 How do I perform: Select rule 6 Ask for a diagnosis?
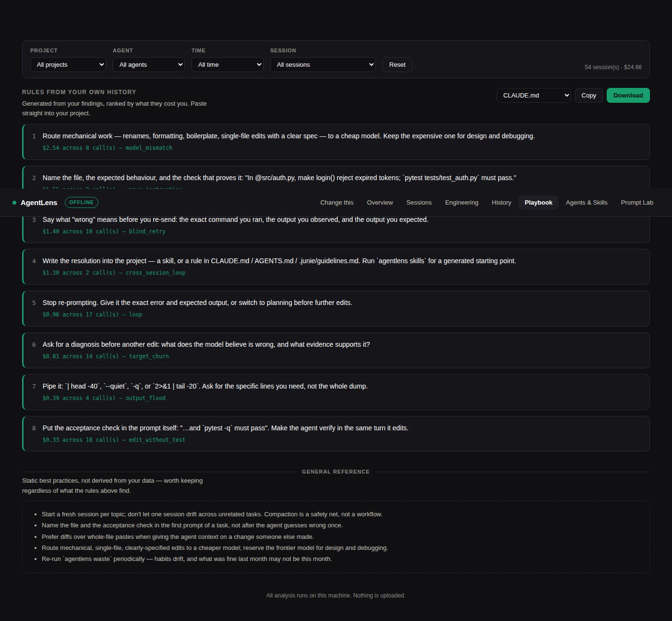point(336,350)
